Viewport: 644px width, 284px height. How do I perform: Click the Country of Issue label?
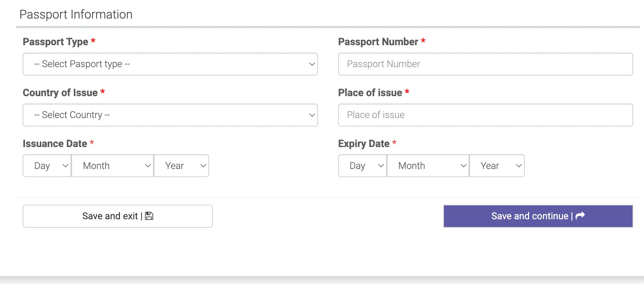[x=60, y=93]
